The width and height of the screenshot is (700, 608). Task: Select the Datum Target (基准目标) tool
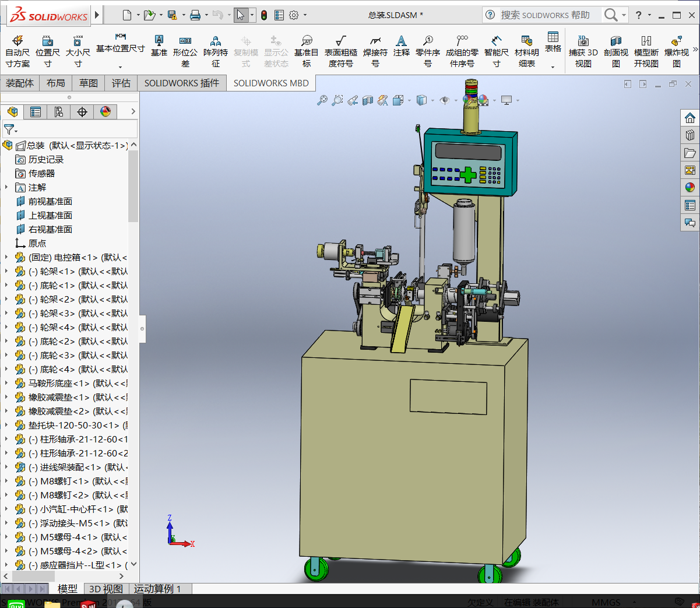pyautogui.click(x=307, y=51)
